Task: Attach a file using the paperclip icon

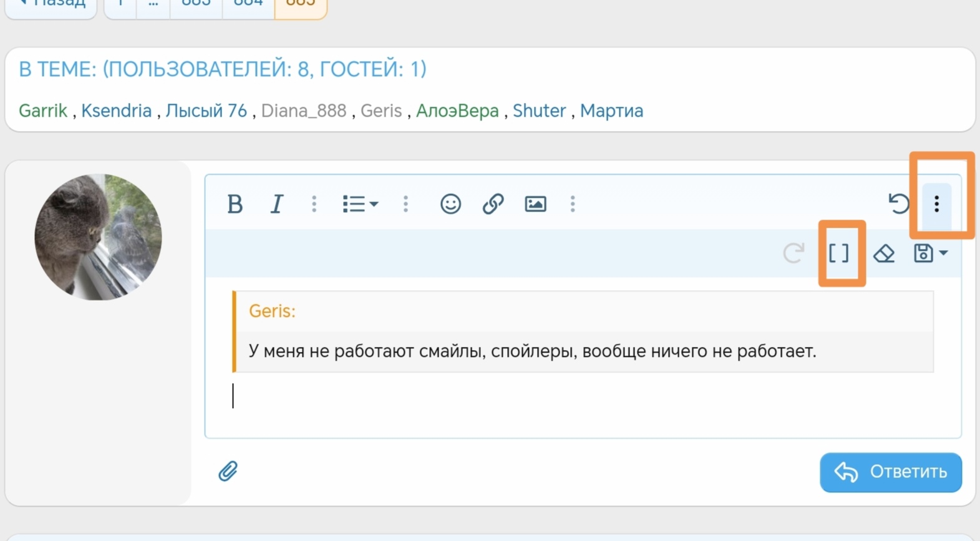Action: coord(228,471)
